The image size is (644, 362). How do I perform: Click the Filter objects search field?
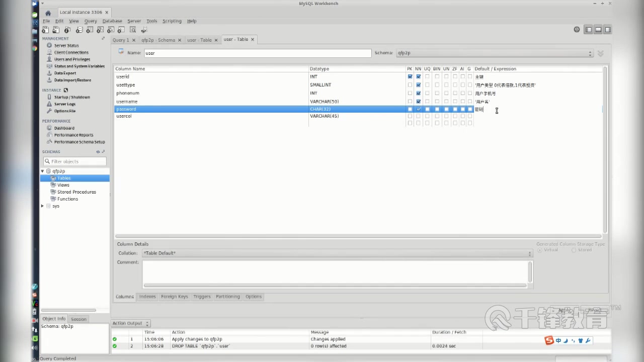coord(74,161)
